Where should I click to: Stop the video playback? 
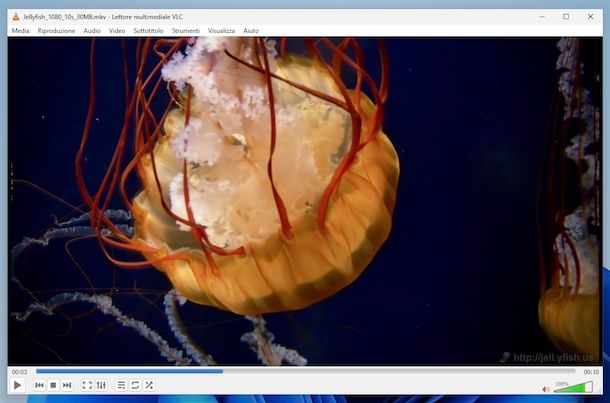point(53,385)
